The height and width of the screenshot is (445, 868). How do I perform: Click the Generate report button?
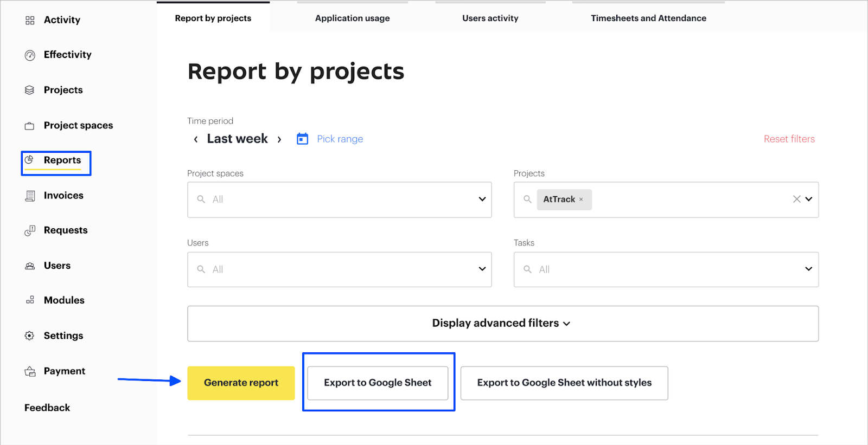pyautogui.click(x=241, y=383)
